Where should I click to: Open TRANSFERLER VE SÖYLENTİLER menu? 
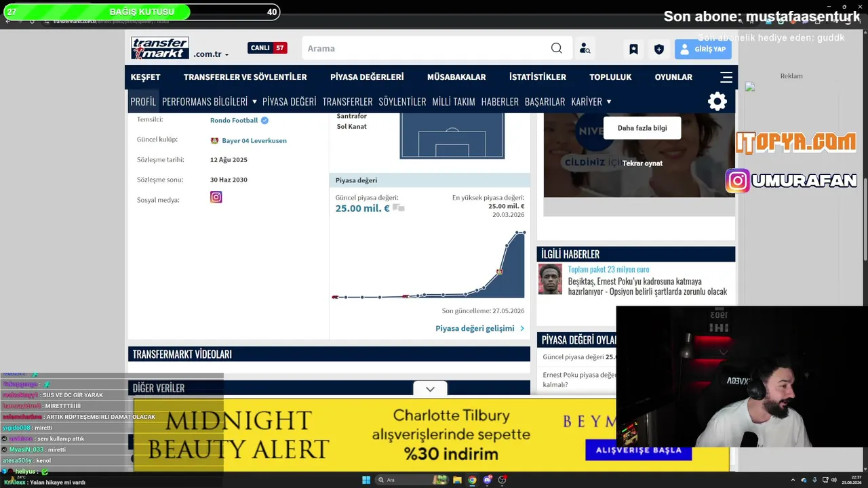[x=245, y=77]
